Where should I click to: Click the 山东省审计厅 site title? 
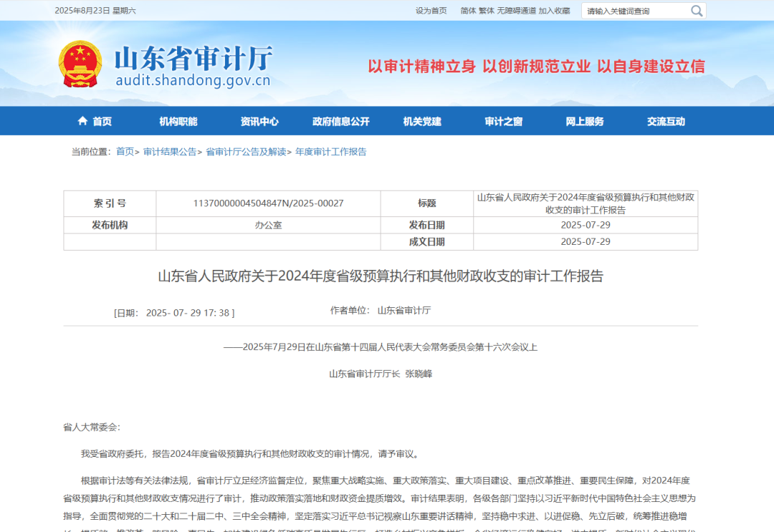click(x=193, y=58)
